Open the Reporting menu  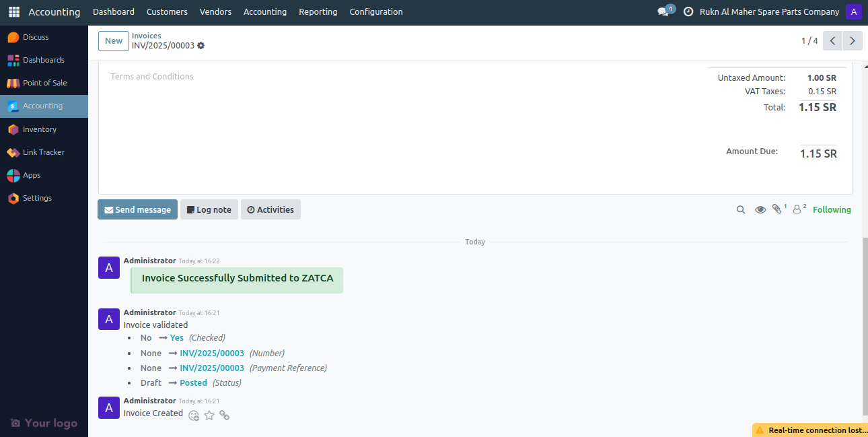coord(318,11)
